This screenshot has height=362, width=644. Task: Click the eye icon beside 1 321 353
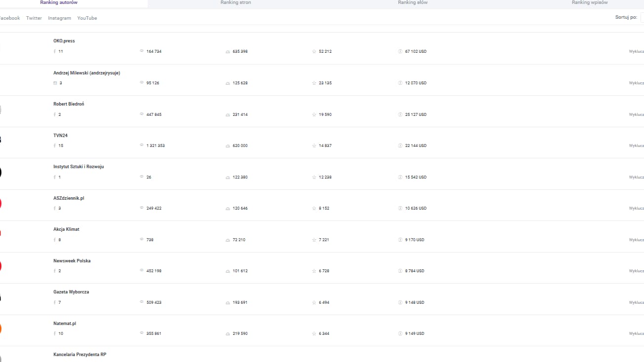point(142,145)
